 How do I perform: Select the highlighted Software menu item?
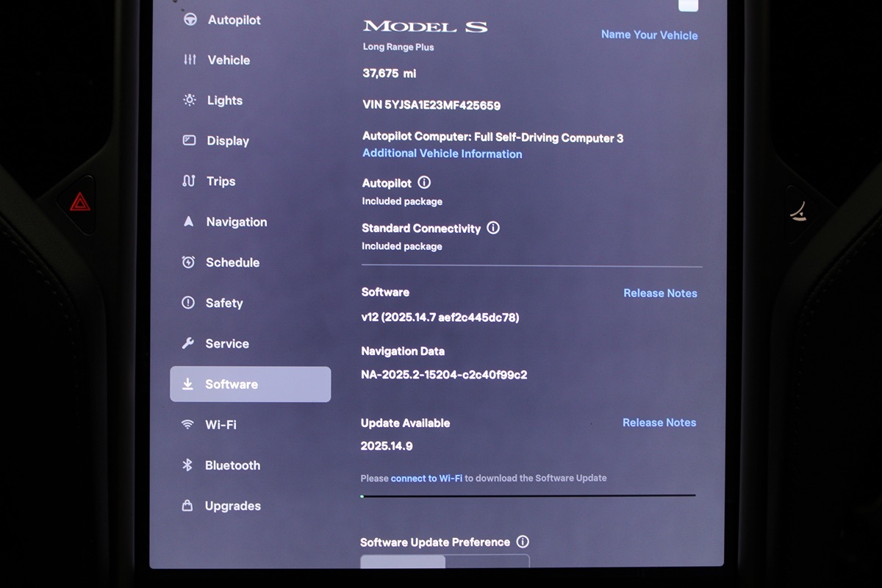tap(250, 384)
